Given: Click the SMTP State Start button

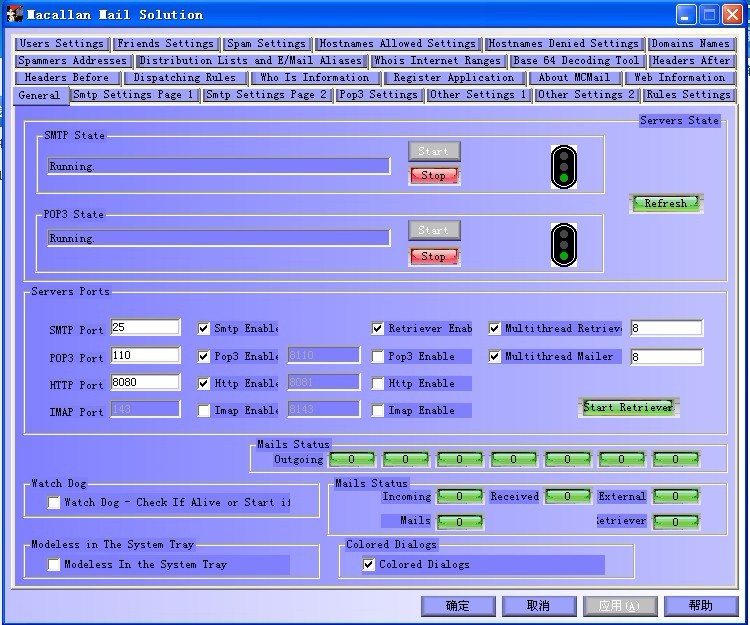Looking at the screenshot, I should click(x=434, y=151).
